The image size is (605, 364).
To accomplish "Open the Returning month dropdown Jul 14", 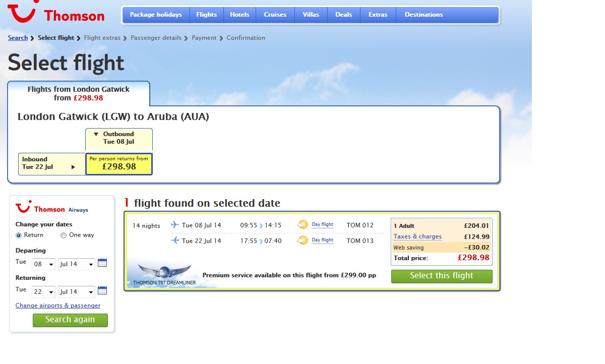I will [77, 291].
